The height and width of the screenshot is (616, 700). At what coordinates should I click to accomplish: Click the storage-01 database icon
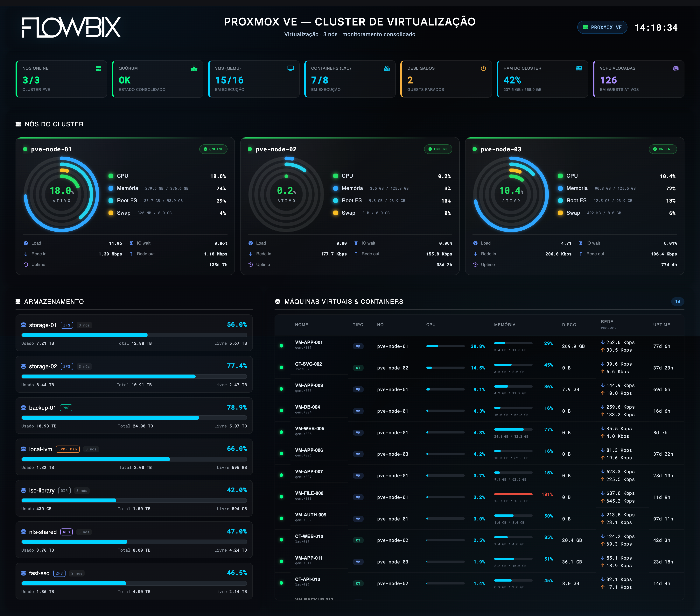(24, 325)
